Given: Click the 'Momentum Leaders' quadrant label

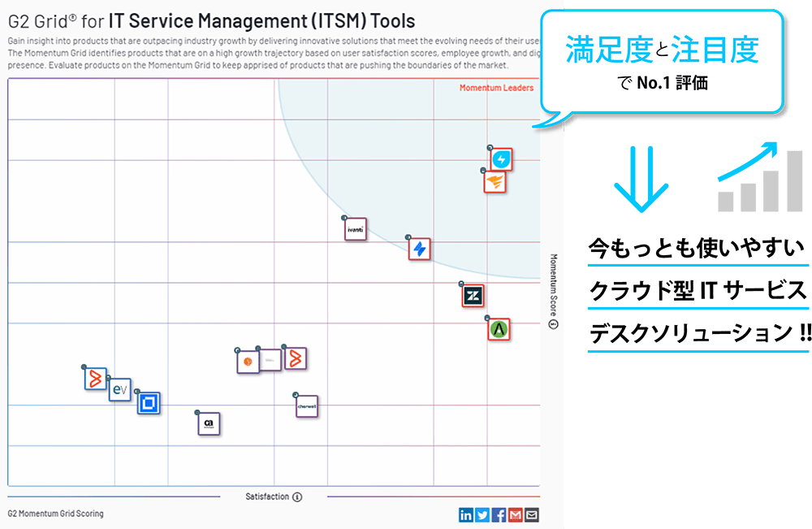Looking at the screenshot, I should [497, 88].
